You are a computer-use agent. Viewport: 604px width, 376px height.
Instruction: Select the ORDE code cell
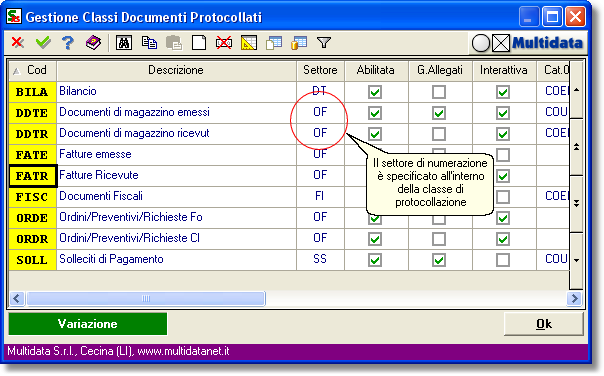coord(32,218)
